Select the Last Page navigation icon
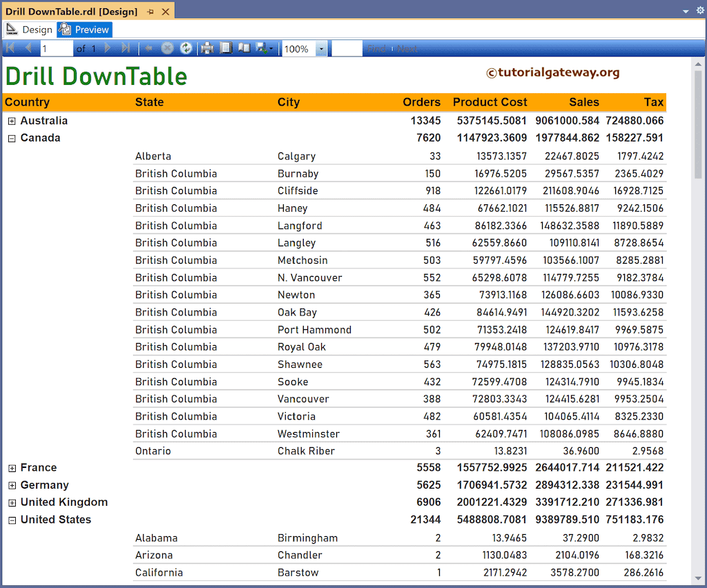The width and height of the screenshot is (707, 588). (x=125, y=48)
